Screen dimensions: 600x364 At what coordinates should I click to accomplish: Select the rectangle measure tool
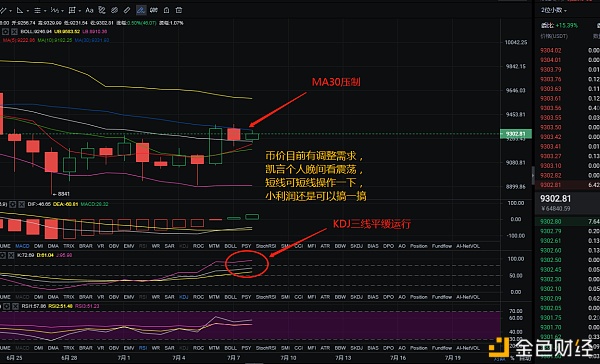72,10
